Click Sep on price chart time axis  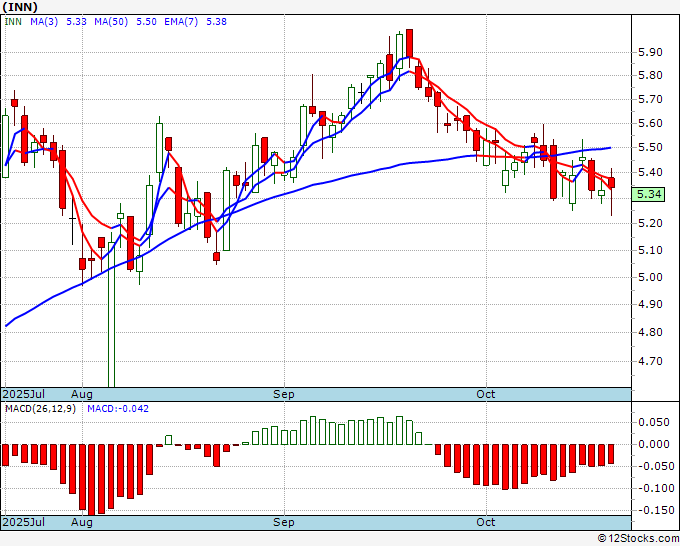coord(284,394)
